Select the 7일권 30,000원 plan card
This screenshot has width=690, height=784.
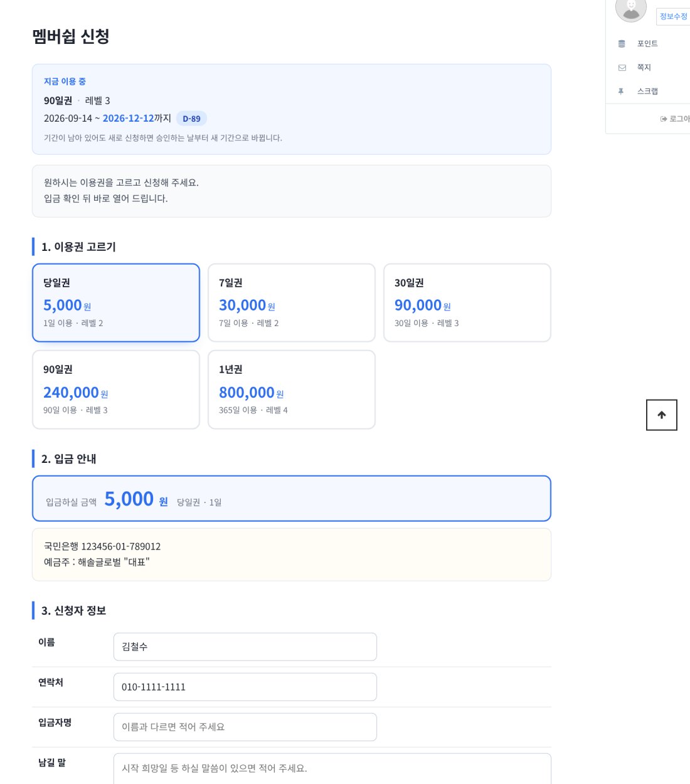292,303
